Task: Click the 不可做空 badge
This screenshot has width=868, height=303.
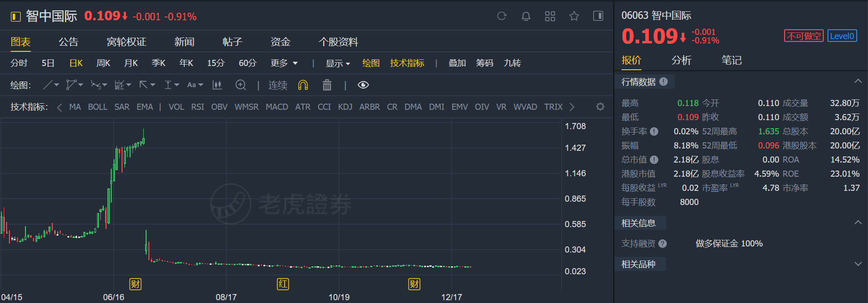Action: click(804, 36)
